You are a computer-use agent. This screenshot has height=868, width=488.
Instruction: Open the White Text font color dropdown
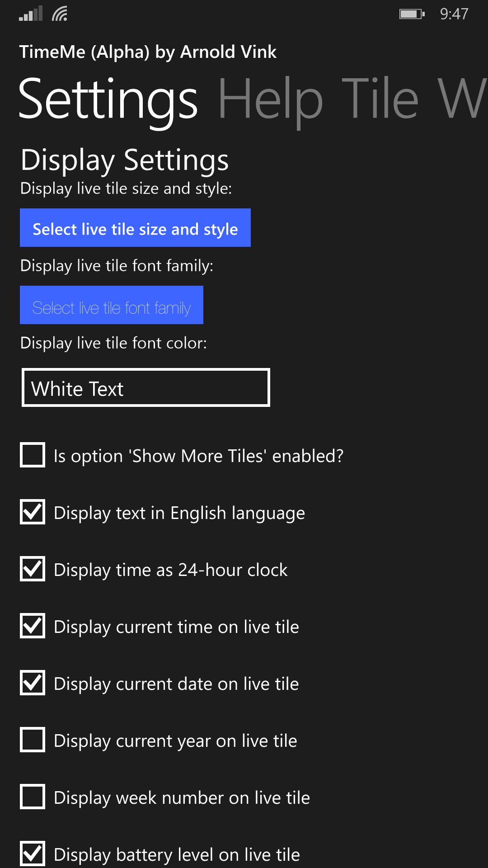(145, 388)
